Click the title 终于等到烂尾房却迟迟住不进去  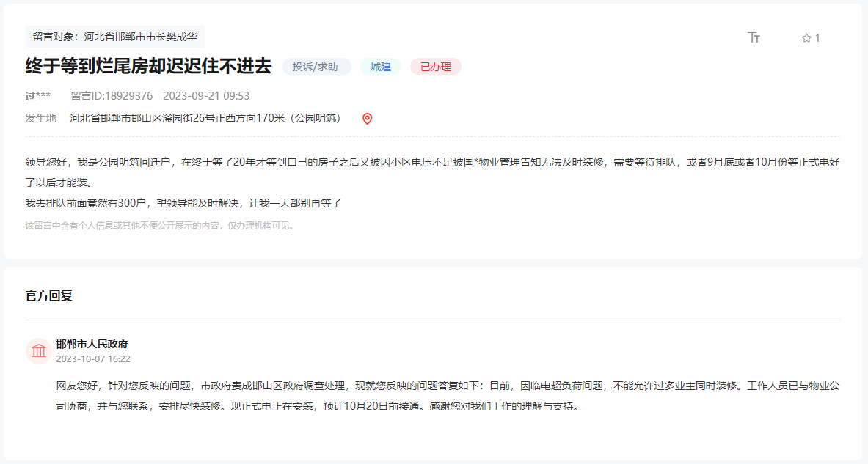tap(148, 67)
